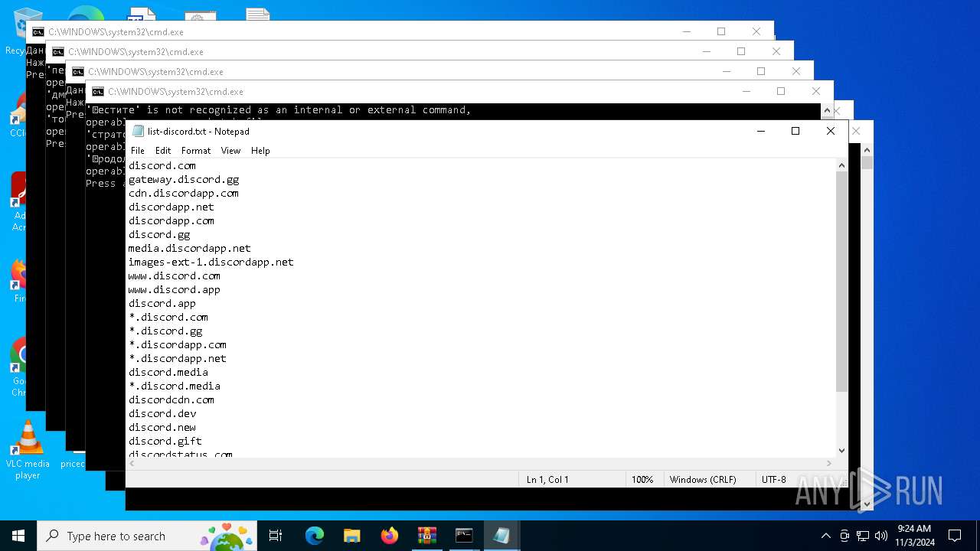
Task: Minimize the second cmd.exe window
Action: (706, 51)
